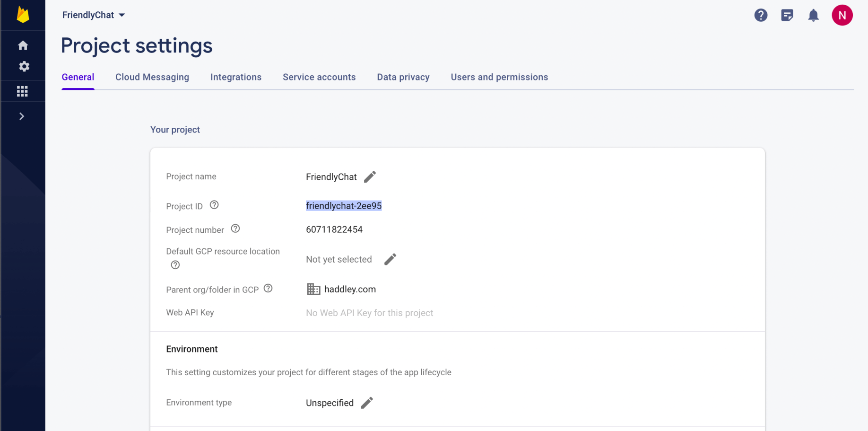
Task: Click the haddley.com organization link
Action: point(349,289)
